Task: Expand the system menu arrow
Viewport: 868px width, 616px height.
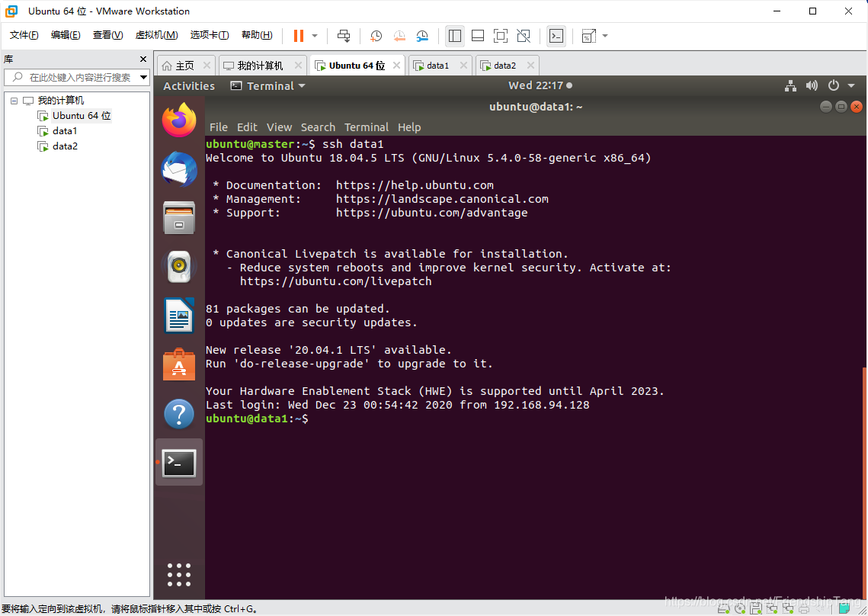Action: click(x=851, y=85)
